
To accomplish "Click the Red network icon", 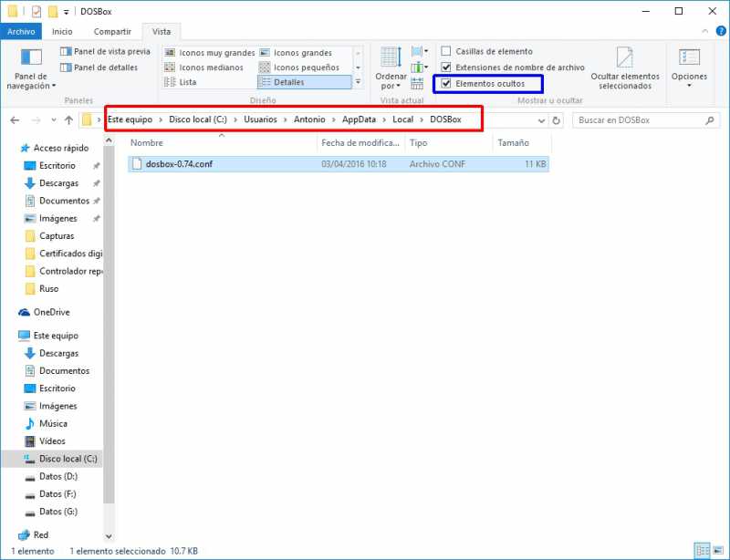I will pos(25,534).
